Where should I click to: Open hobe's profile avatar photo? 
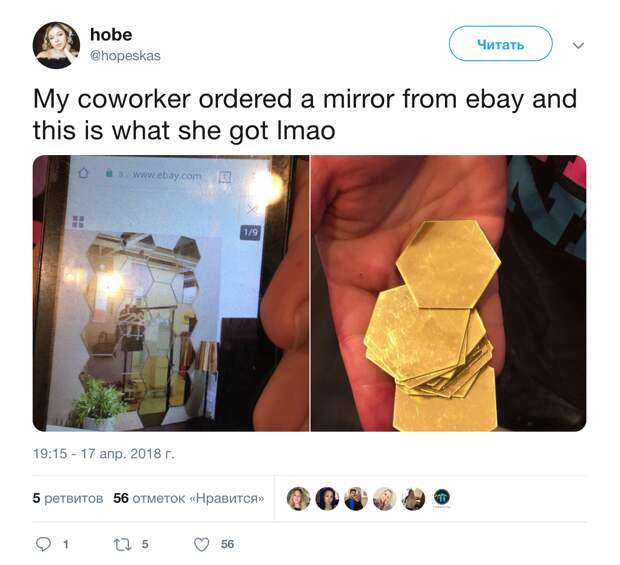coord(56,45)
